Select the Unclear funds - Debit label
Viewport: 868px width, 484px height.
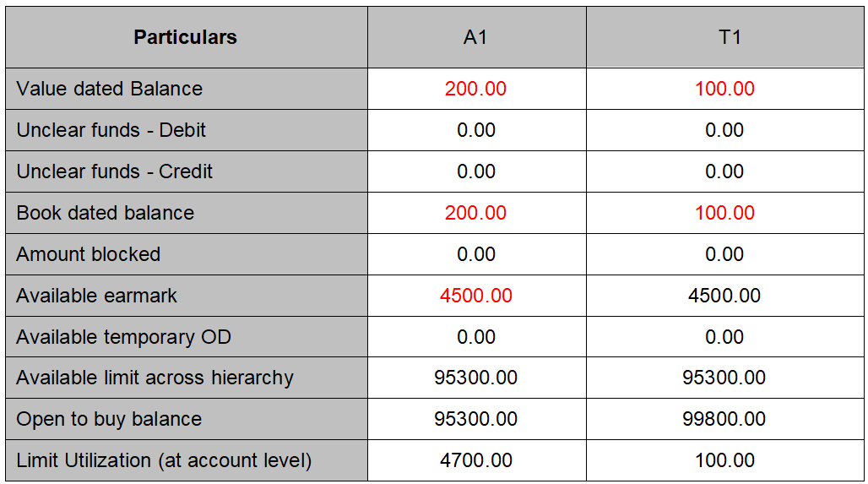(111, 130)
